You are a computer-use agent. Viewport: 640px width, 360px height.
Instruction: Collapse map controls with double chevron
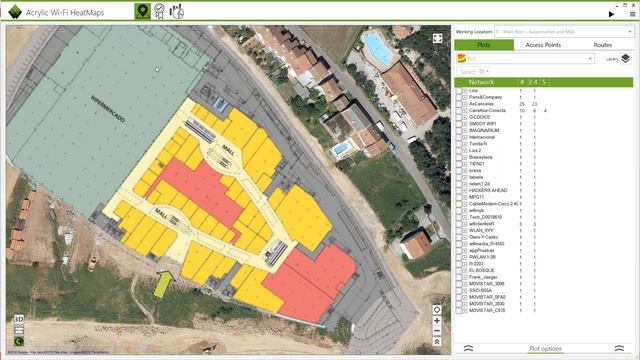coord(437,342)
